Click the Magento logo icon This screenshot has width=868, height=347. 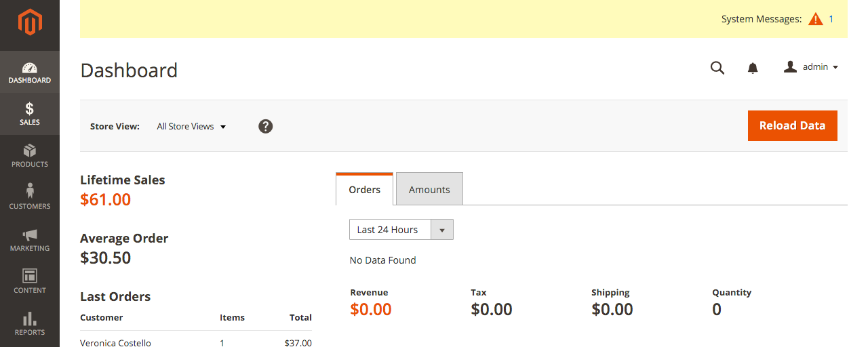coord(30,22)
